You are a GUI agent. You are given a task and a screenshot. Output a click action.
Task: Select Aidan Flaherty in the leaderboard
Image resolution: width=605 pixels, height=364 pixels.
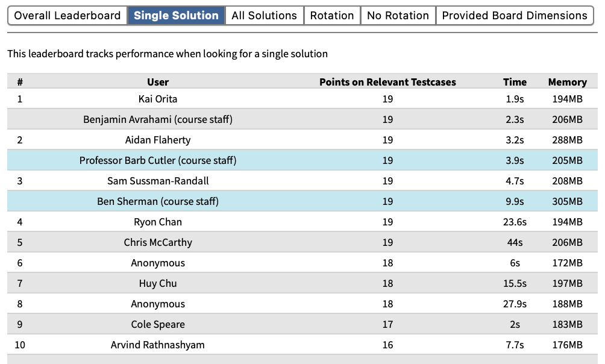pyautogui.click(x=158, y=140)
